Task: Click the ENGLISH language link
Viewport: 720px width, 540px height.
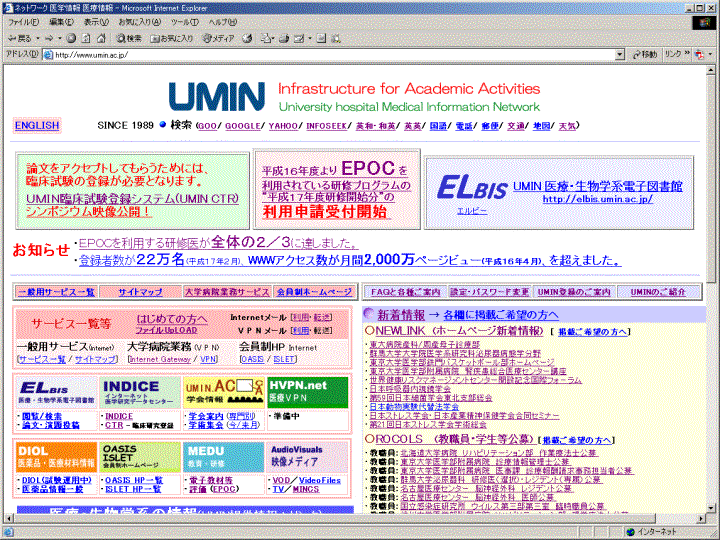Action: [37, 126]
